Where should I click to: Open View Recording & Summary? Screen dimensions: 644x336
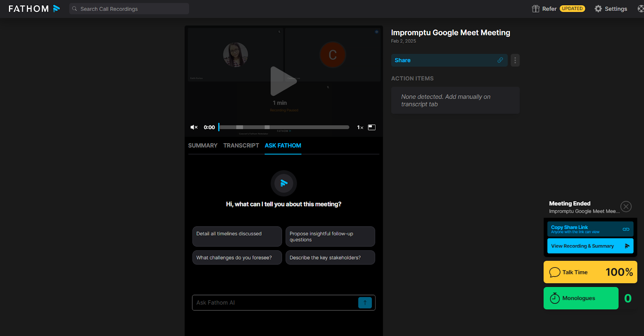590,246
